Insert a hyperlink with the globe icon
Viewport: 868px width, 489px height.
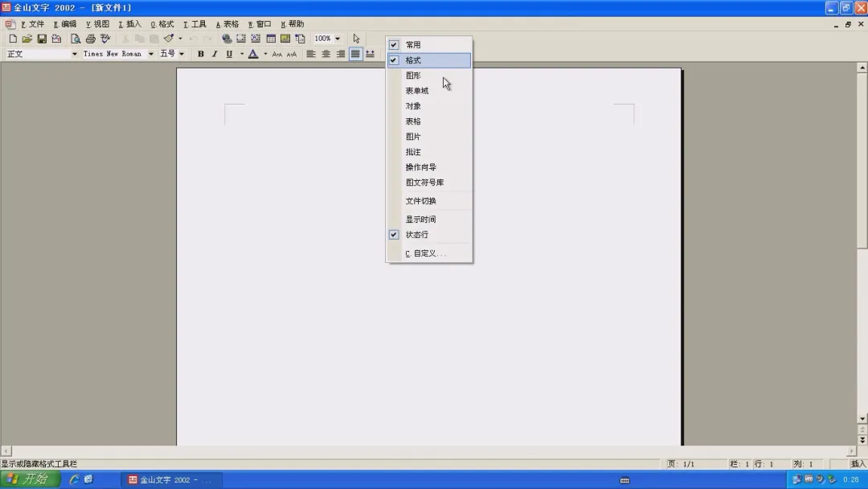coord(227,39)
